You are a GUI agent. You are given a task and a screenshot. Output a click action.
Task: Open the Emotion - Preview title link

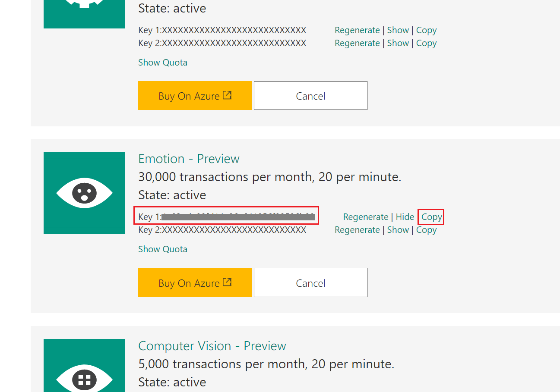coord(189,159)
